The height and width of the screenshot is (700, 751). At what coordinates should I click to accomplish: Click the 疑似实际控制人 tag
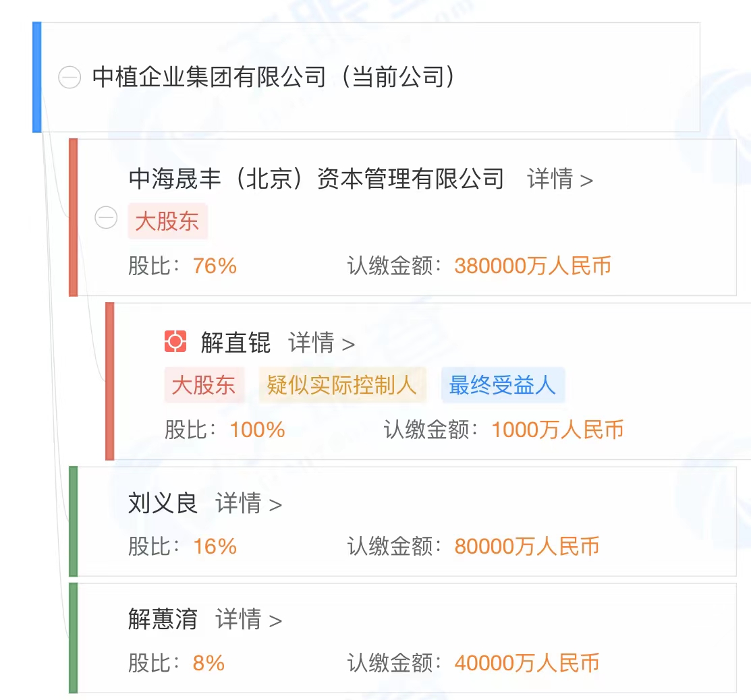342,385
